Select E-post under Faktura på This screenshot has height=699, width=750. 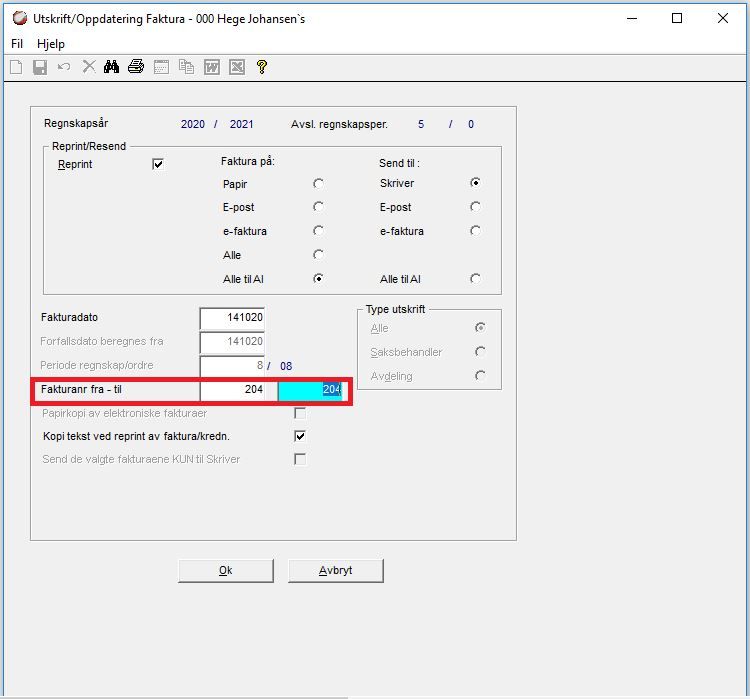coord(318,207)
